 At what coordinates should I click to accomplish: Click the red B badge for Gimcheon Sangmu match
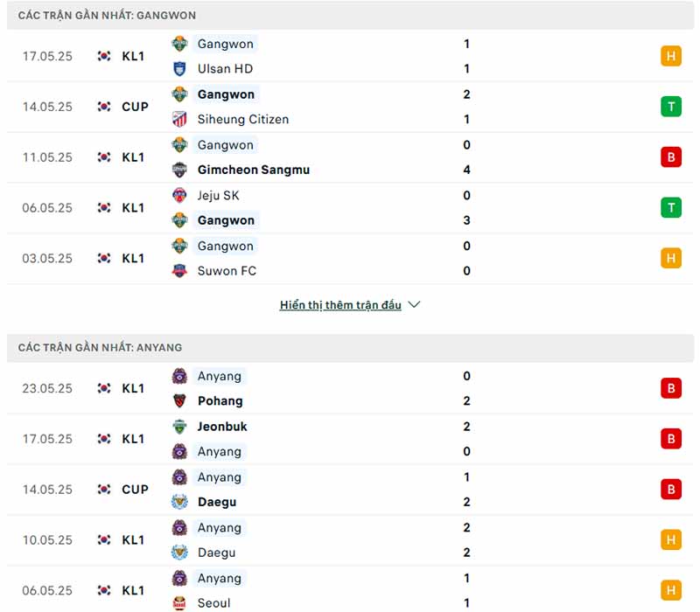pyautogui.click(x=671, y=157)
